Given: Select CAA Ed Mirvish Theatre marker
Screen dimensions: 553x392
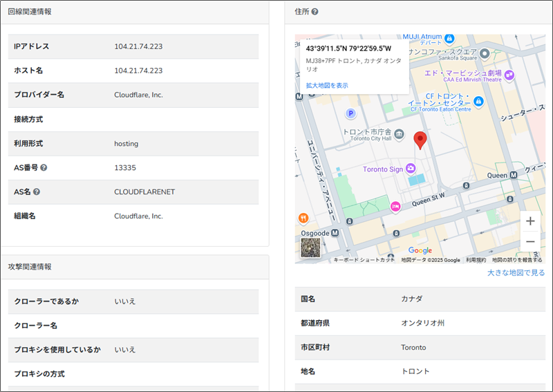Looking at the screenshot, I should (509, 75).
